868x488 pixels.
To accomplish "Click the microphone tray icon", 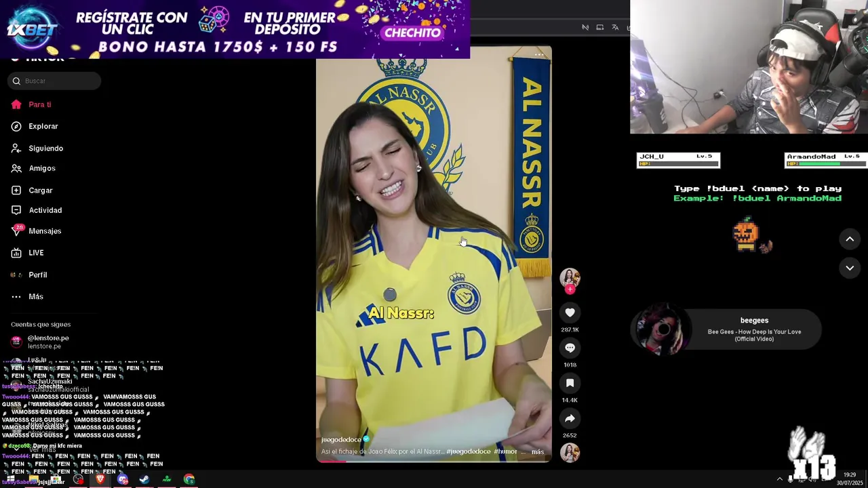I will tap(791, 479).
